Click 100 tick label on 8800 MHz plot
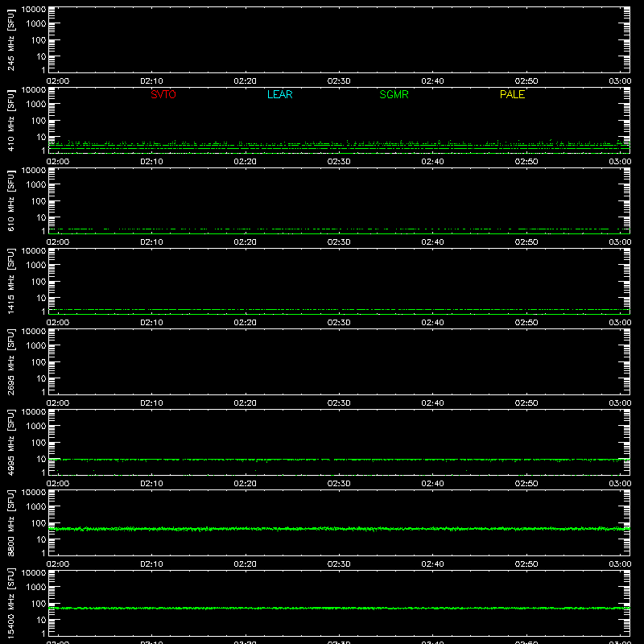Image resolution: width=644 pixels, height=644 pixels. point(39,523)
